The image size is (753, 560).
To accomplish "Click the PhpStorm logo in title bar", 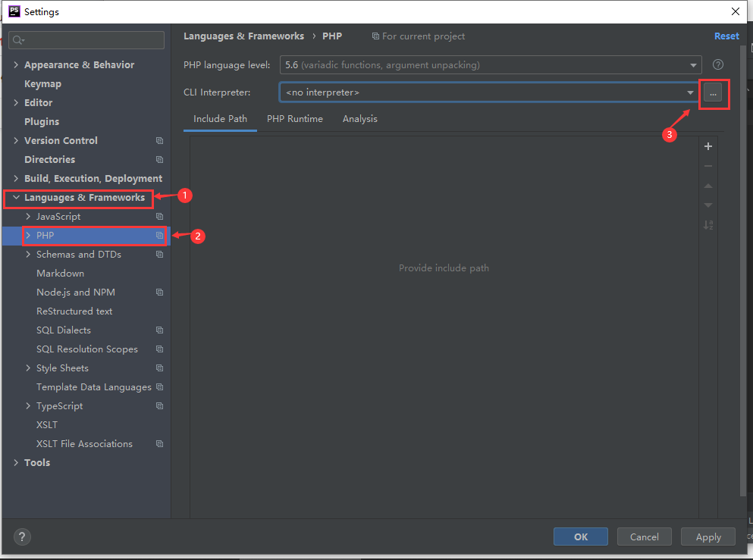I will pos(14,11).
